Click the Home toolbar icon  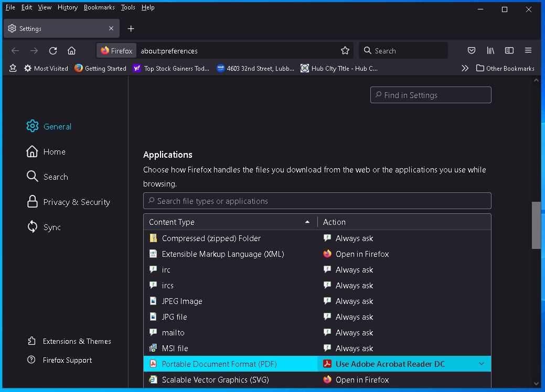[x=72, y=51]
